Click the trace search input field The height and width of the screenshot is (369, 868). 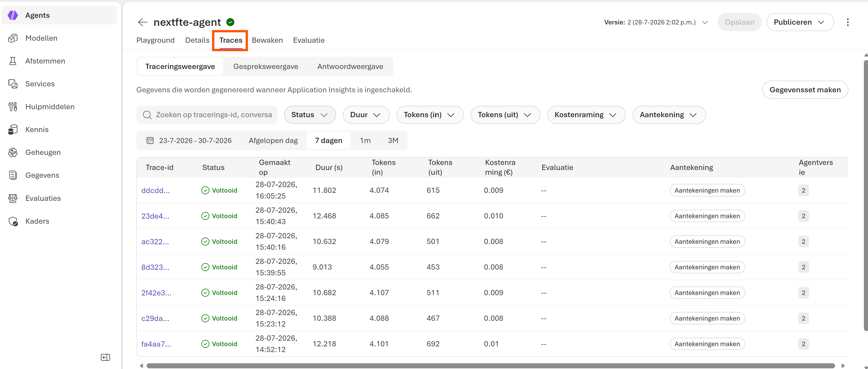[x=207, y=115]
